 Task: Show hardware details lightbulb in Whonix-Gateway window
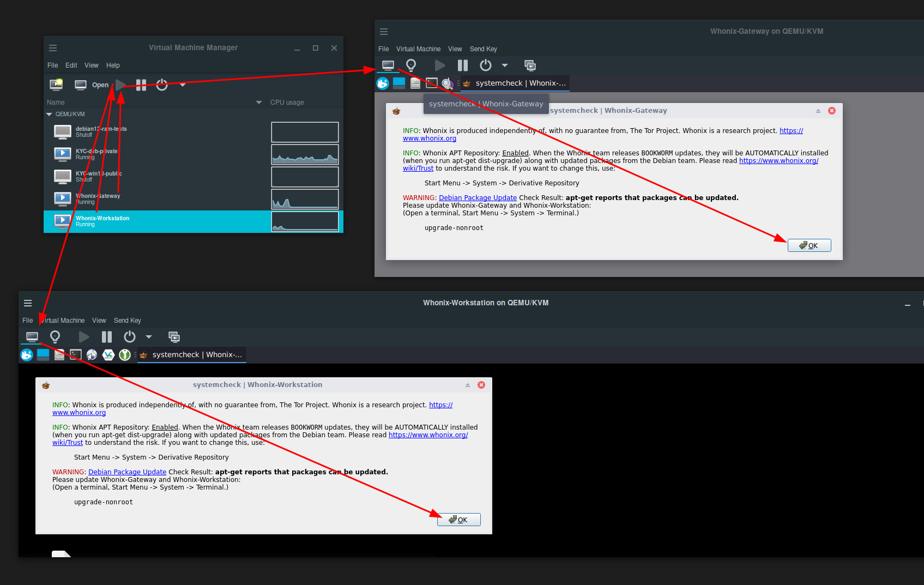click(x=411, y=65)
